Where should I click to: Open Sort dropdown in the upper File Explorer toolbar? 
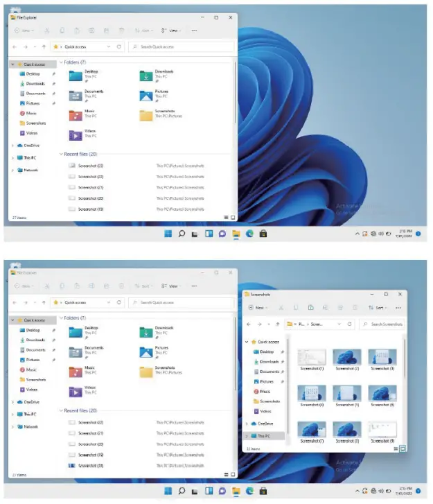click(143, 31)
